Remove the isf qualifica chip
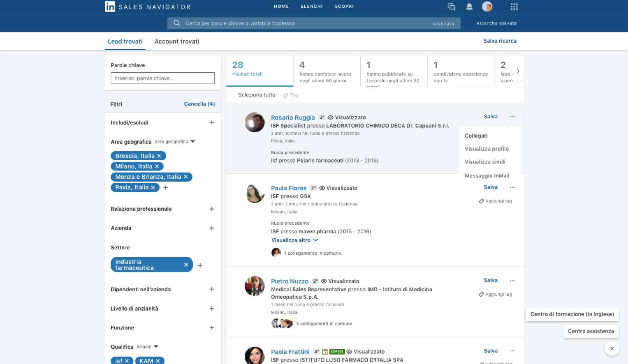Screen dimensions: 628x364 pos(127,361)
